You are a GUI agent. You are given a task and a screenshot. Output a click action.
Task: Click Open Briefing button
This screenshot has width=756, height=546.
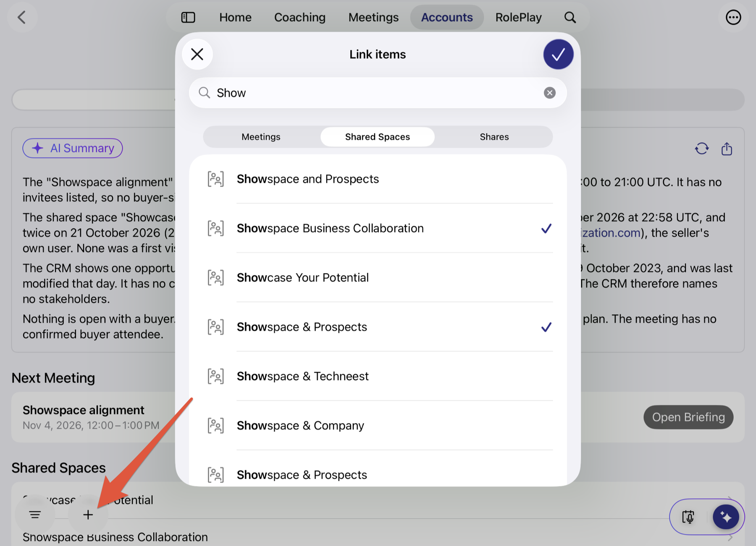pyautogui.click(x=688, y=417)
